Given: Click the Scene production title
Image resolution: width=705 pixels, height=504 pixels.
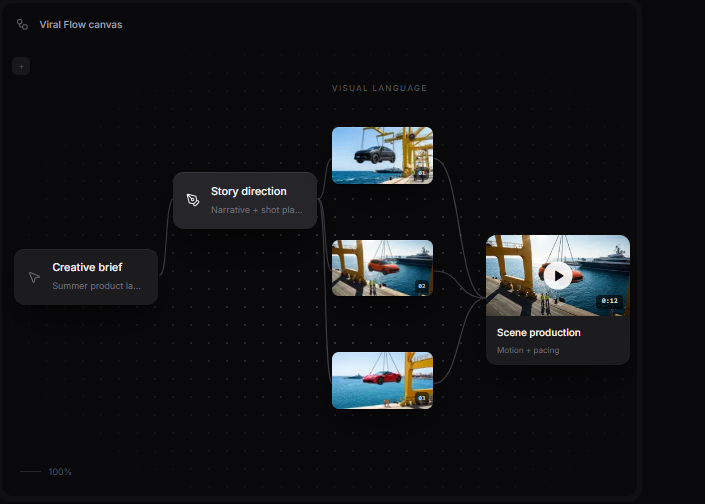Looking at the screenshot, I should tap(538, 333).
